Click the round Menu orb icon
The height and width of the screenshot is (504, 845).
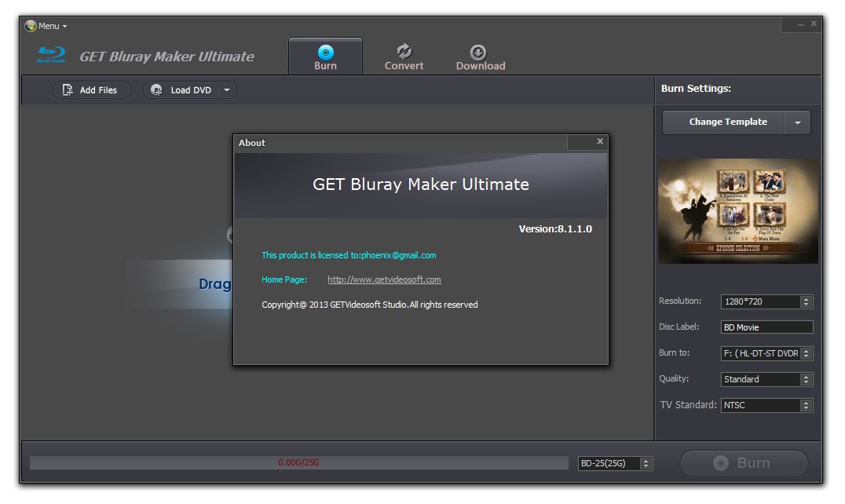coord(31,26)
